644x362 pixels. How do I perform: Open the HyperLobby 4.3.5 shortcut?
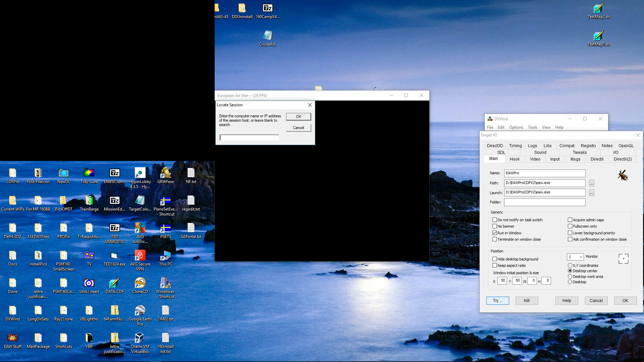point(140,178)
